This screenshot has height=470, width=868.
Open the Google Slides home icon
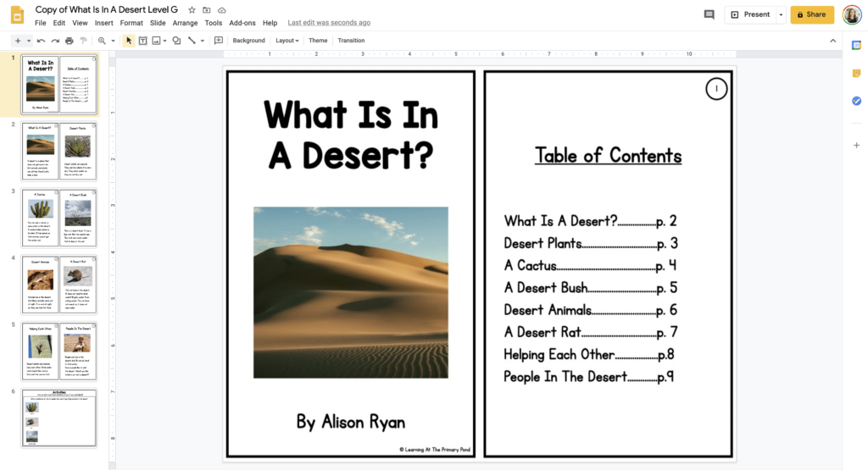pos(18,15)
